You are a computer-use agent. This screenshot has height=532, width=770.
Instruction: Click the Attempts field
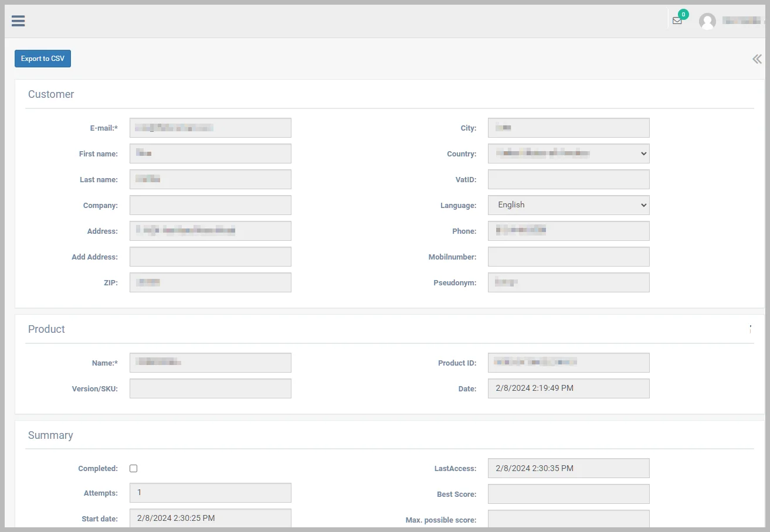(210, 493)
